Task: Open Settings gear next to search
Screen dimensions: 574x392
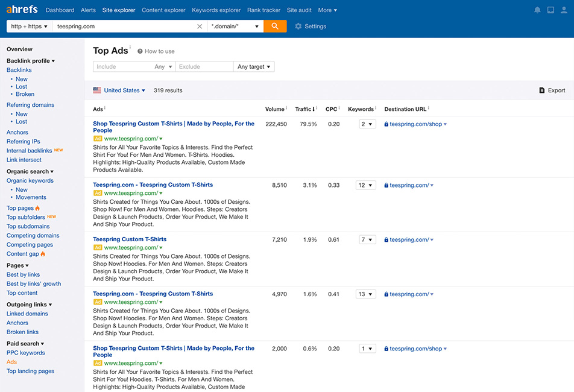Action: click(298, 27)
